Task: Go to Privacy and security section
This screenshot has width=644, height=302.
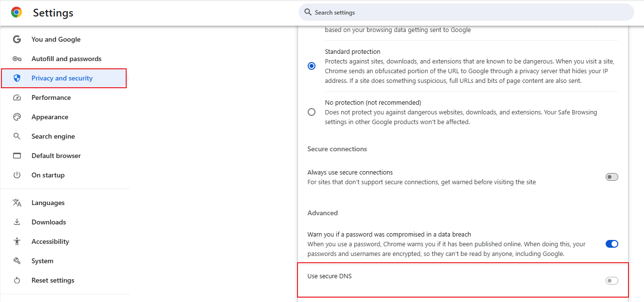Action: tap(64, 78)
